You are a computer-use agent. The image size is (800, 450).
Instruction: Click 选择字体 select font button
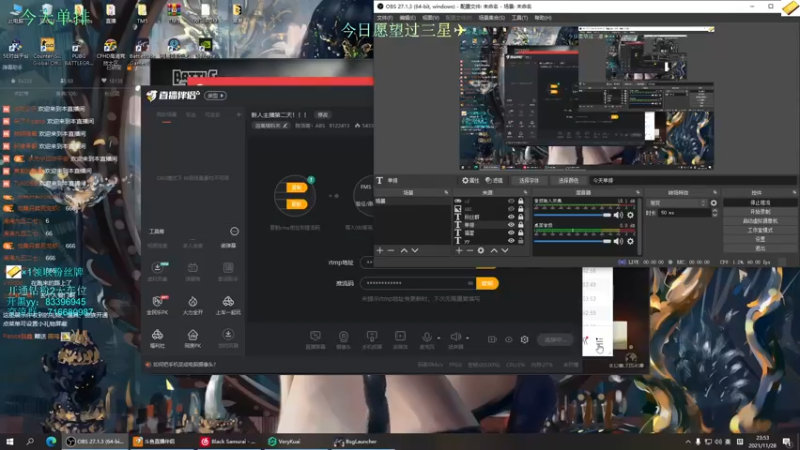tap(529, 181)
